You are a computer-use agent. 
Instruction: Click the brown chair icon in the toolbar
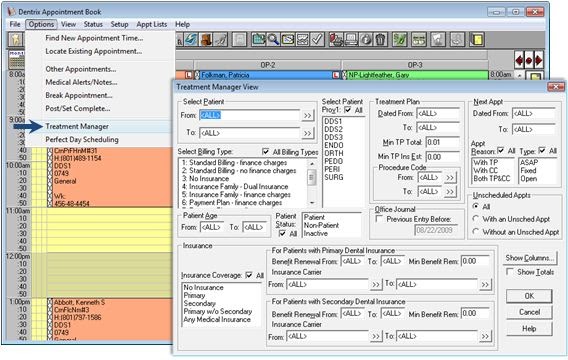coord(205,39)
